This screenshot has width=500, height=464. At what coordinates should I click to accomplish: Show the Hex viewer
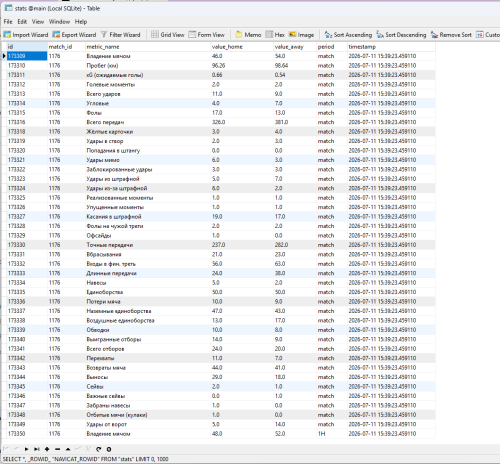[x=275, y=35]
